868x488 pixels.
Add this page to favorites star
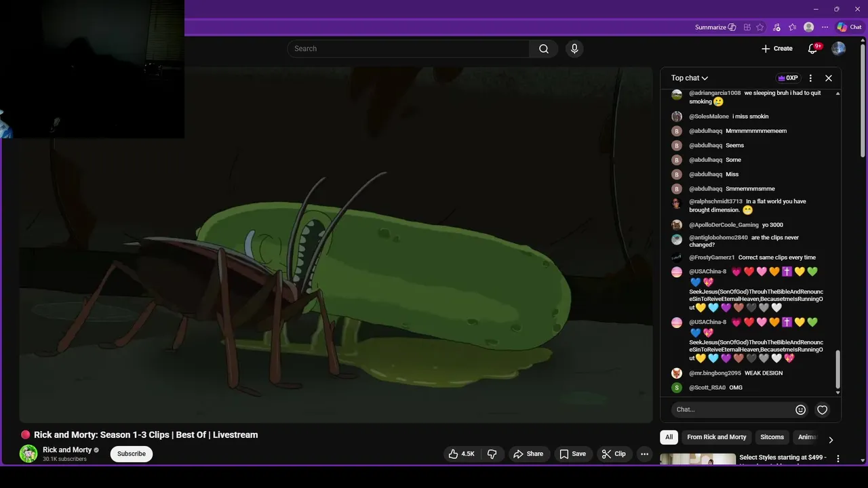point(760,27)
